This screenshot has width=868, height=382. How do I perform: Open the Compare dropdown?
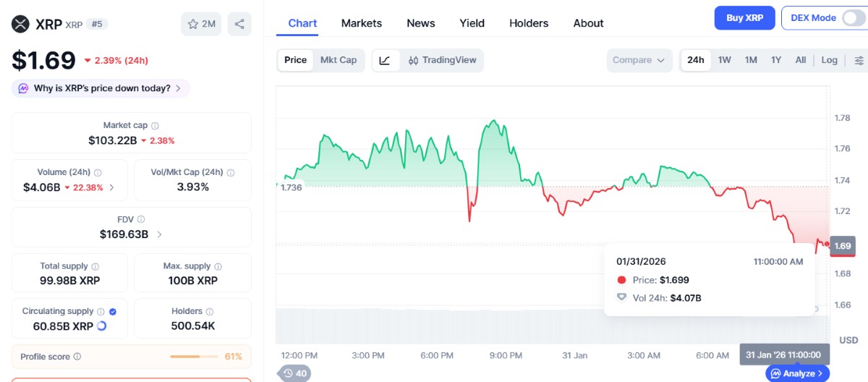pyautogui.click(x=639, y=60)
